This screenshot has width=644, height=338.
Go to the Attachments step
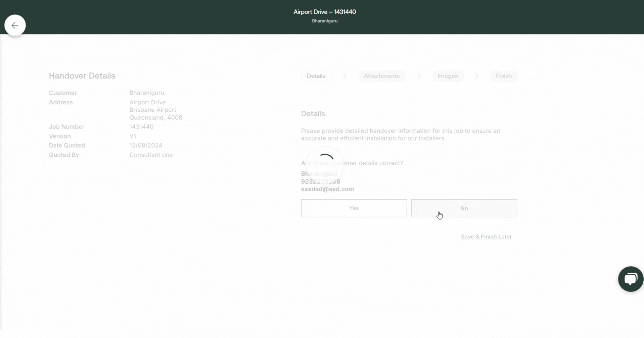click(x=381, y=76)
